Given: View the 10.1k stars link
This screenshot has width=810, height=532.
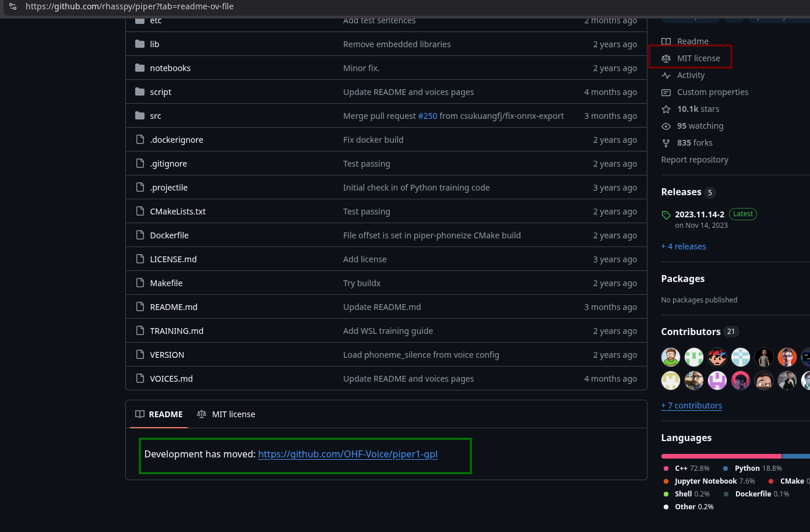Looking at the screenshot, I should (x=698, y=109).
